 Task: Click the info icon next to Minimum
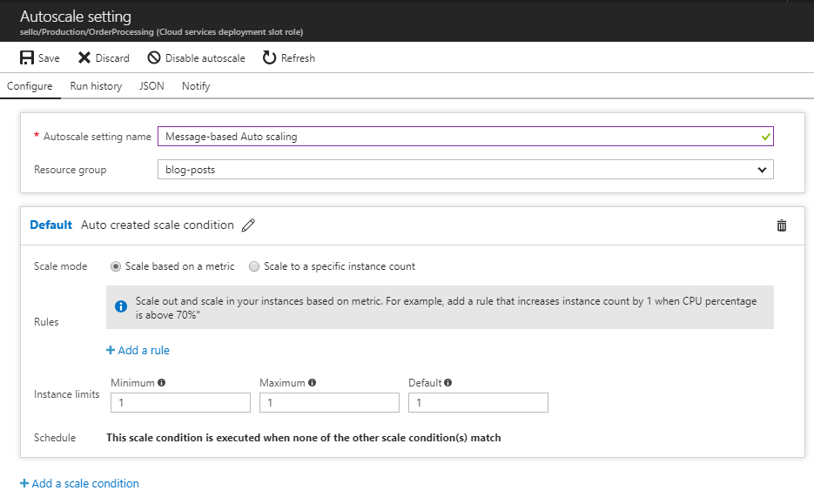(161, 382)
